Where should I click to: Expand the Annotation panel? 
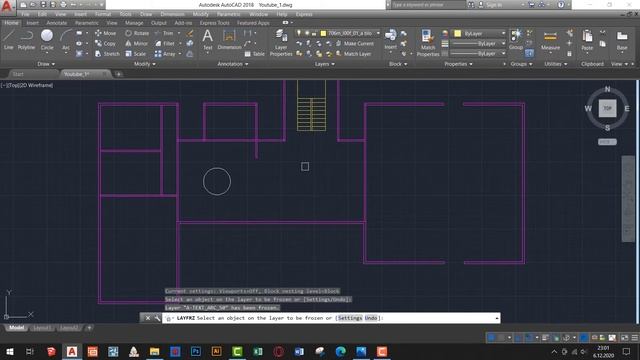[x=233, y=64]
